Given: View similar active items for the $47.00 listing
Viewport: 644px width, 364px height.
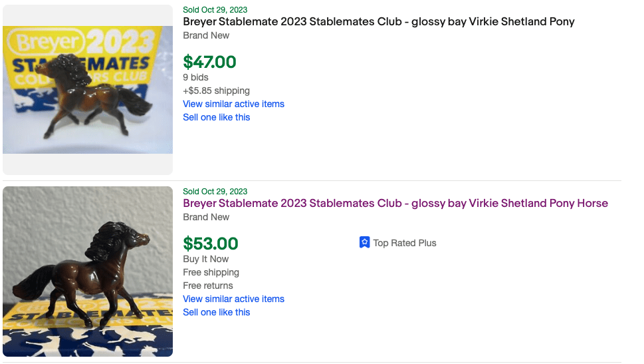Looking at the screenshot, I should coord(233,104).
